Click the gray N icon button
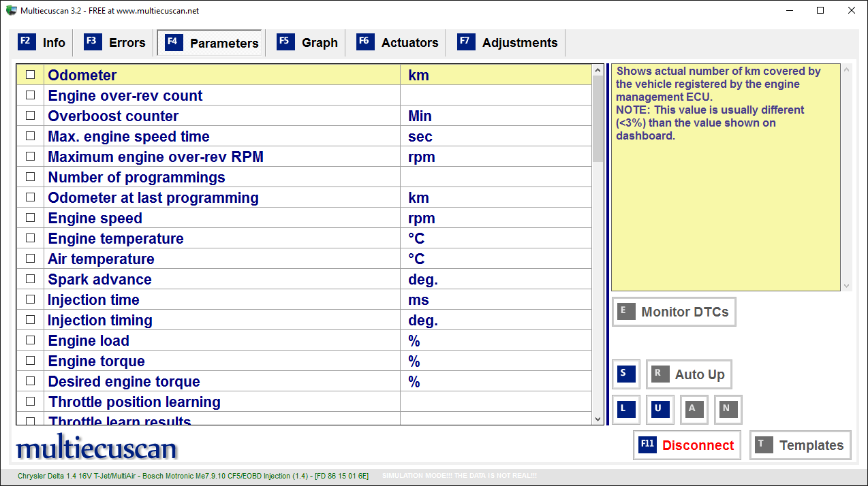Image resolution: width=868 pixels, height=486 pixels. pyautogui.click(x=728, y=409)
